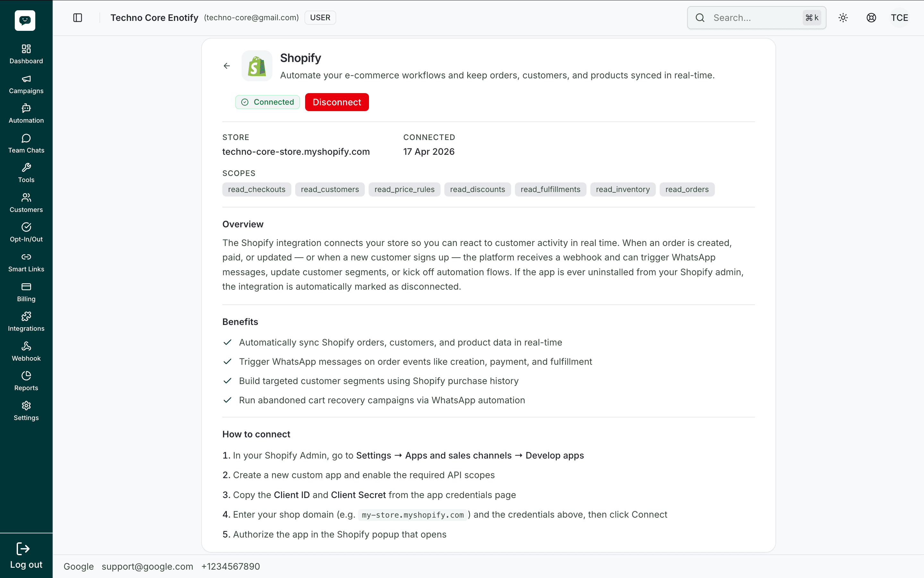The width and height of the screenshot is (924, 578).
Task: Click the back arrow beside Shopify
Action: point(227,66)
